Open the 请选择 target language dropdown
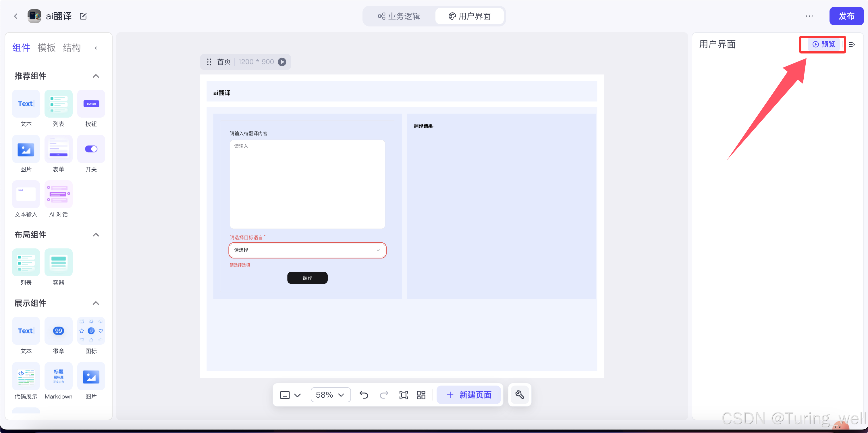The width and height of the screenshot is (868, 433). pos(307,250)
